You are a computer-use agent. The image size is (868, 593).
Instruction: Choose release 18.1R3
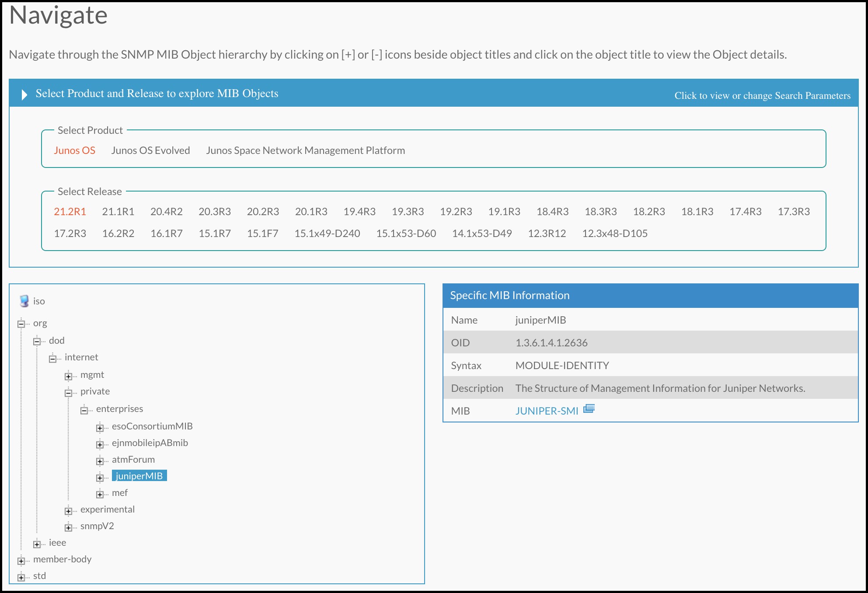697,212
